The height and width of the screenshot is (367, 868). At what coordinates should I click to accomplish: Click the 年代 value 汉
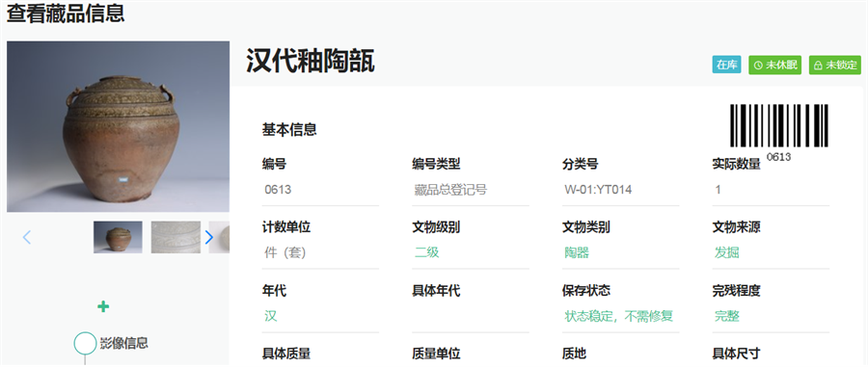pos(271,316)
